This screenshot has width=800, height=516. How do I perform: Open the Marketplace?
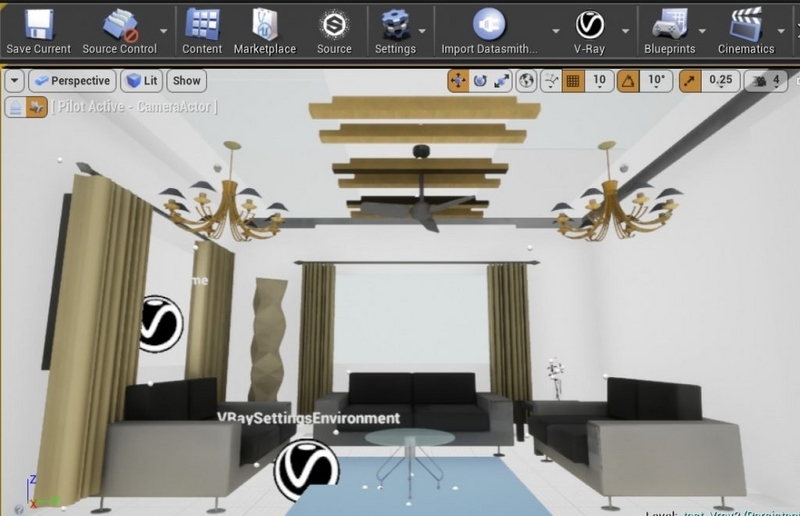[264, 32]
